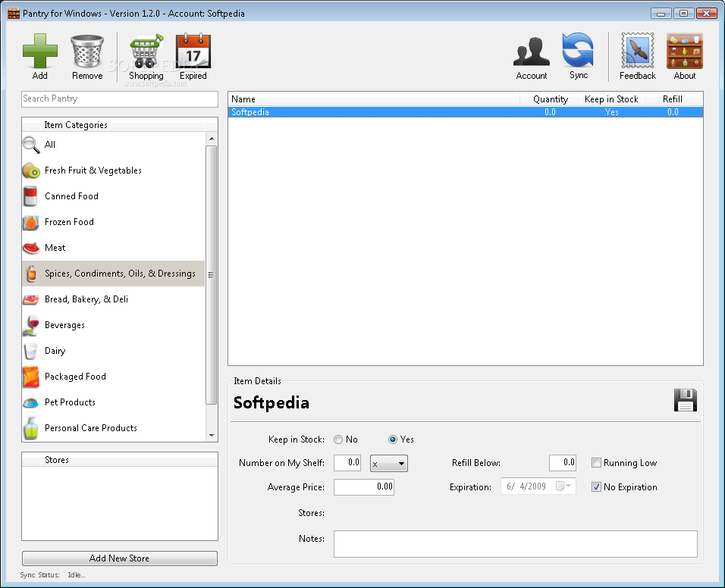Save item with floppy disk icon

(686, 400)
